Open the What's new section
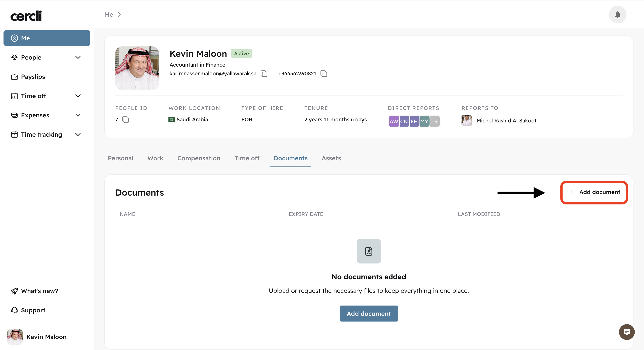The width and height of the screenshot is (644, 350). click(x=39, y=291)
